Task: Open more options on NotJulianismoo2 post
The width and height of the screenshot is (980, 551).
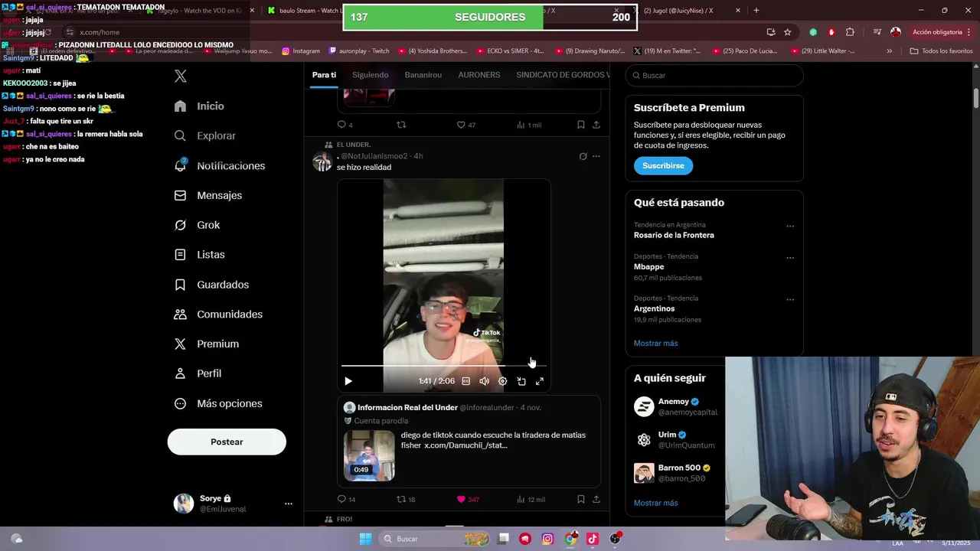Action: (x=596, y=156)
